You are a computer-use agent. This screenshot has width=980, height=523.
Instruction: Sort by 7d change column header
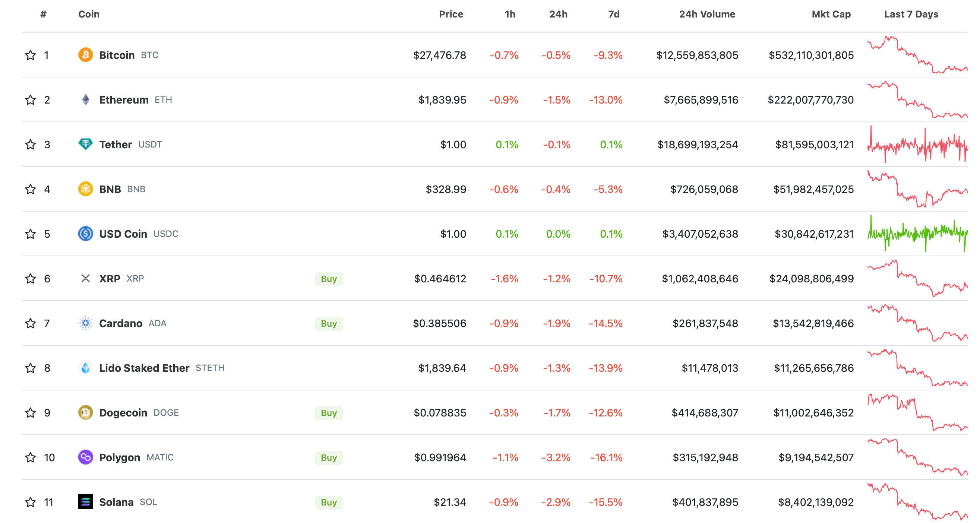click(614, 14)
